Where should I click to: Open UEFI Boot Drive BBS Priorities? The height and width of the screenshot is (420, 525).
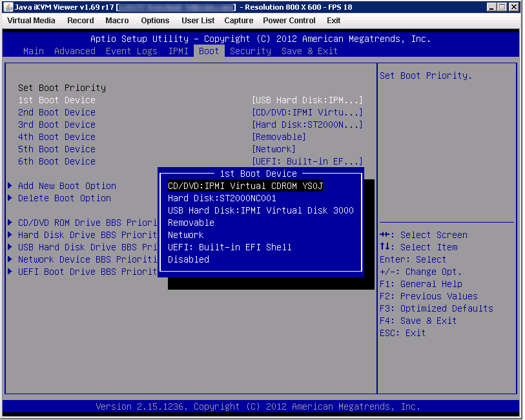[87, 272]
